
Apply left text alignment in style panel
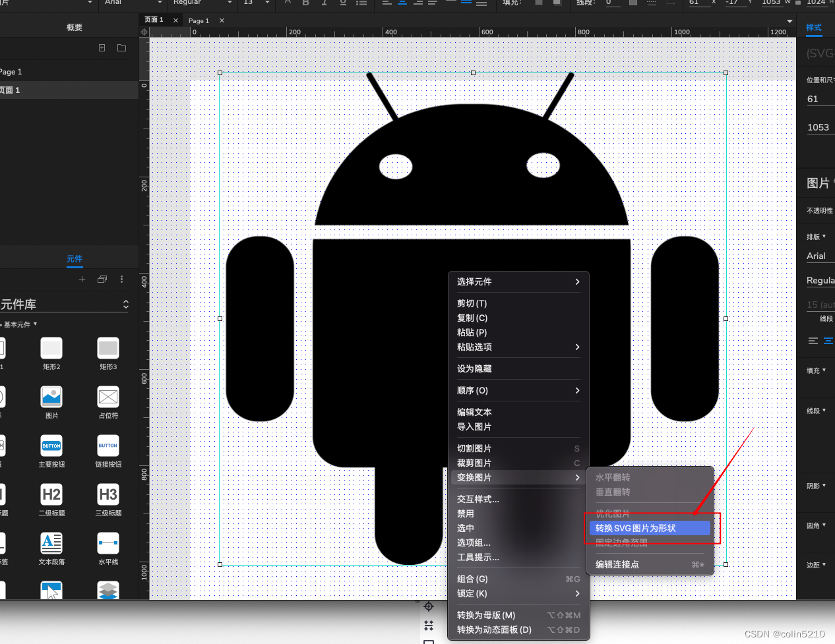[x=813, y=341]
